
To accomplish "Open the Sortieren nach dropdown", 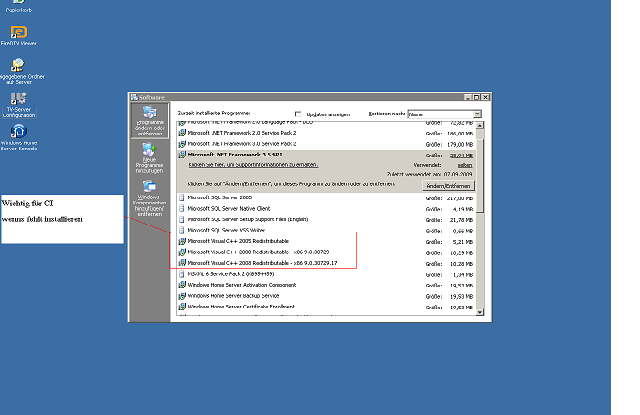I will pyautogui.click(x=477, y=114).
